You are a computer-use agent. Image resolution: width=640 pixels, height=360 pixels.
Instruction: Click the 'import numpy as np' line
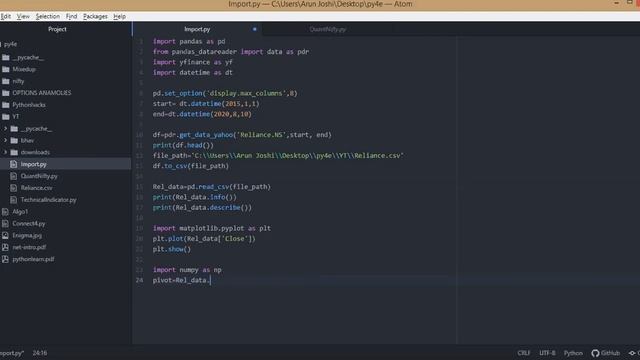click(187, 270)
